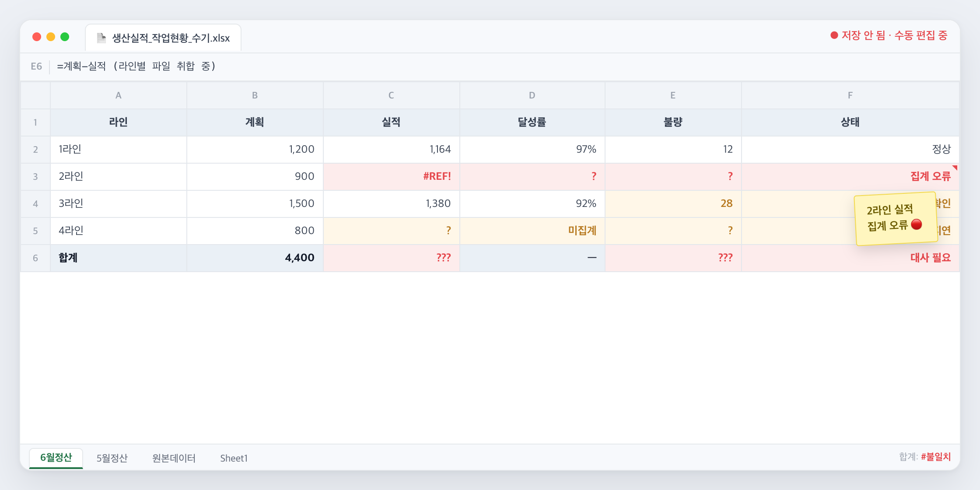Open the 5월정산 sheet tab

[x=112, y=458]
